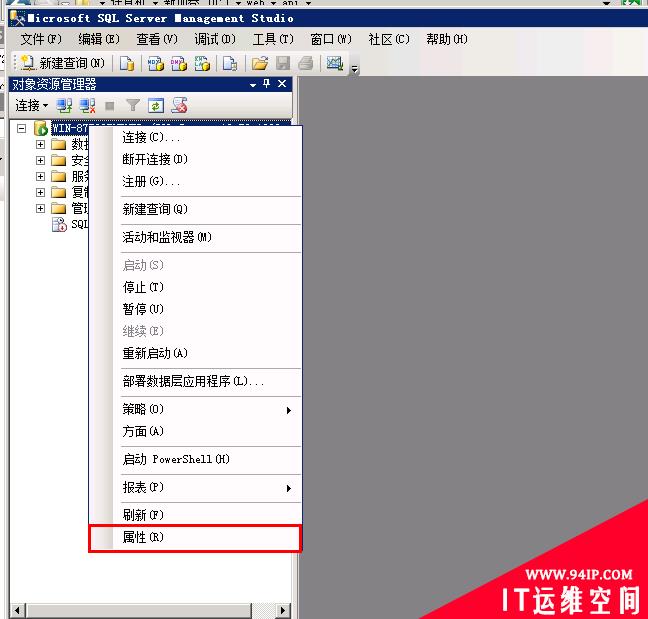Image resolution: width=648 pixels, height=619 pixels.
Task: Open the 编辑(E) menu
Action: tap(99, 40)
